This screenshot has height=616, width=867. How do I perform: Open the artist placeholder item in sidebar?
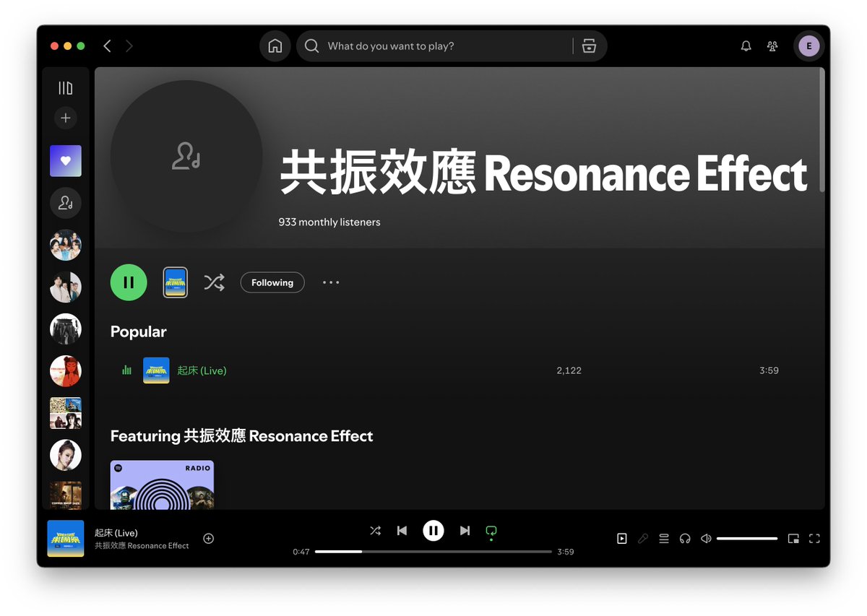pos(66,203)
